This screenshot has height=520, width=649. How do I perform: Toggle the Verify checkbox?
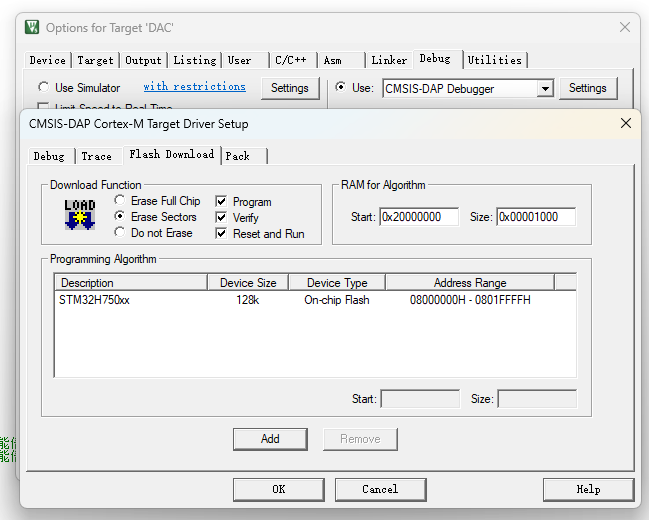(x=221, y=217)
